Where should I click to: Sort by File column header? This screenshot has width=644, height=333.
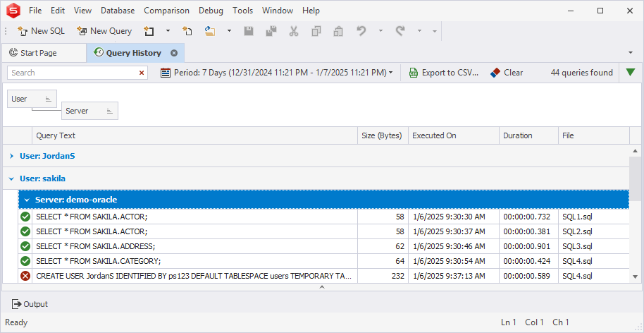pos(593,135)
